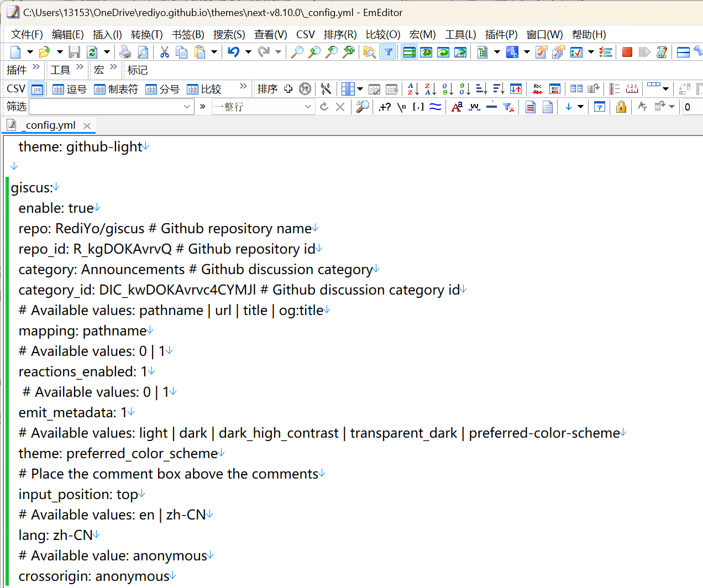
Task: Toggle whole word filter option
Action: tap(474, 107)
